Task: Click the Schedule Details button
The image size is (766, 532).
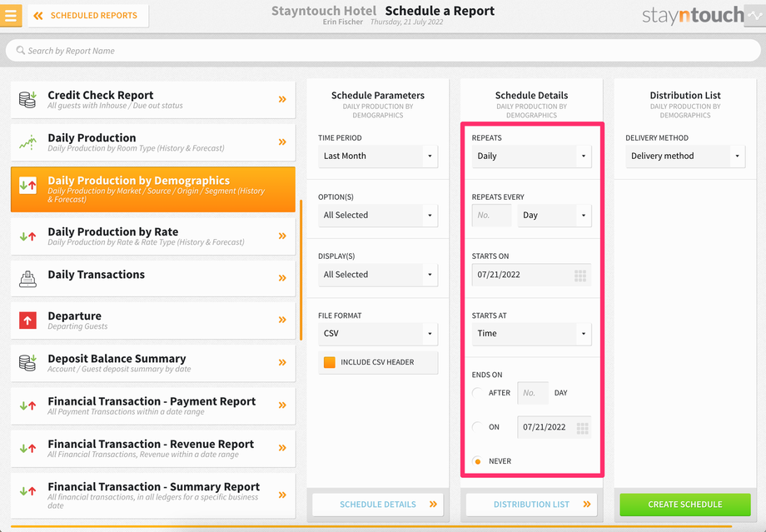Action: click(378, 505)
